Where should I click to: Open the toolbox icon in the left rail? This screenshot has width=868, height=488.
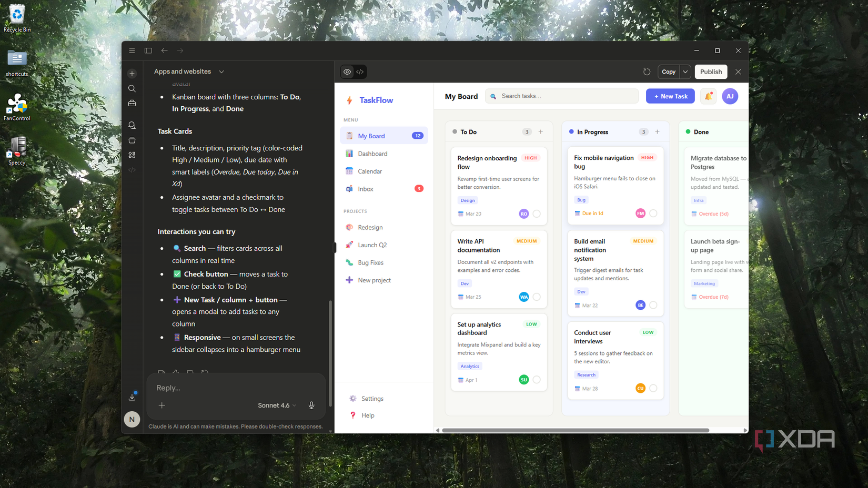click(132, 103)
